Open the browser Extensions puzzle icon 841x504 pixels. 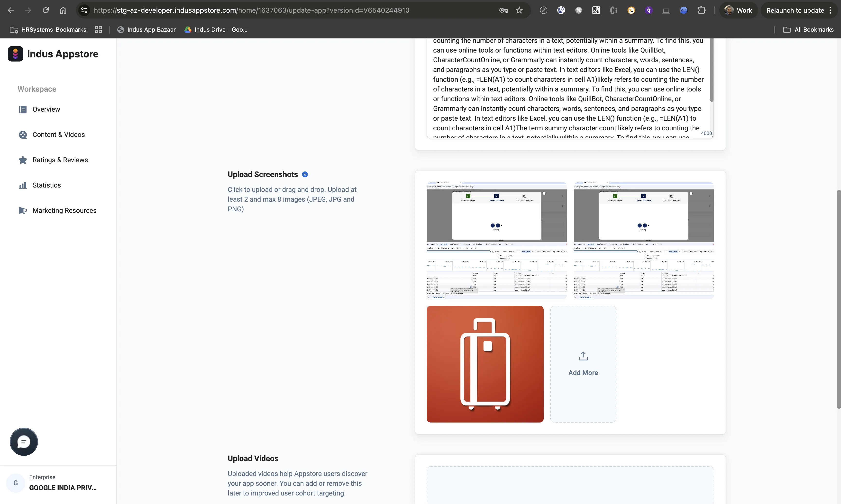701,10
